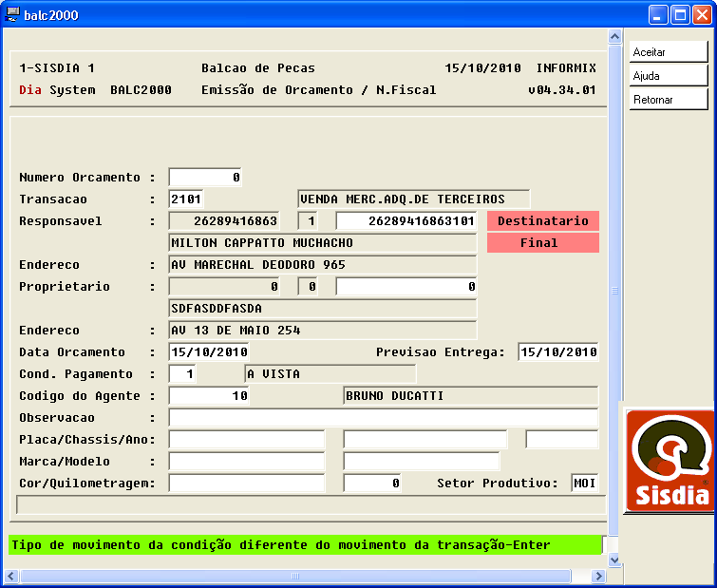Focus the Previsao Entrega date field
The width and height of the screenshot is (717, 588).
pyautogui.click(x=557, y=352)
